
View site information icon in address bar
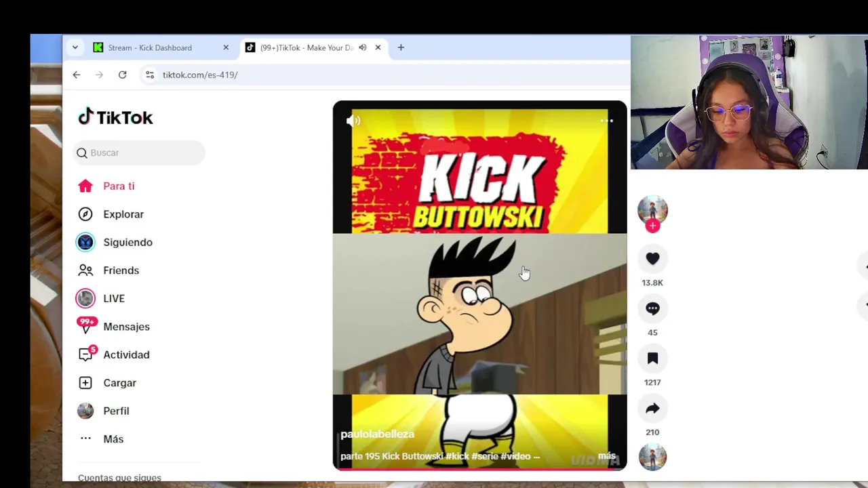tap(150, 75)
